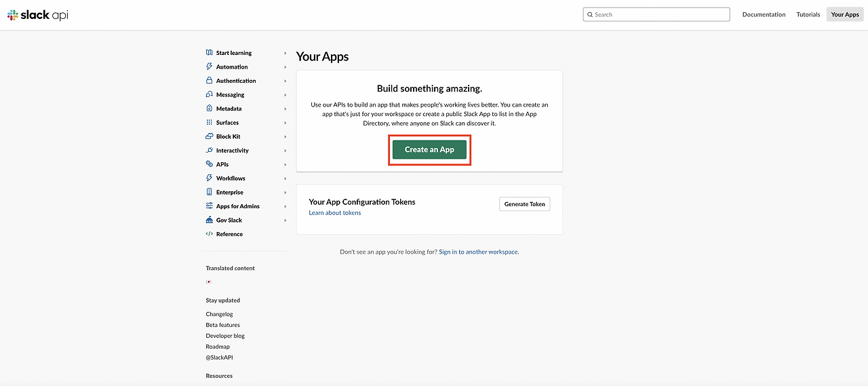Expand the Workflows section arrow
Viewport: 868px width, 386px height.
point(285,178)
